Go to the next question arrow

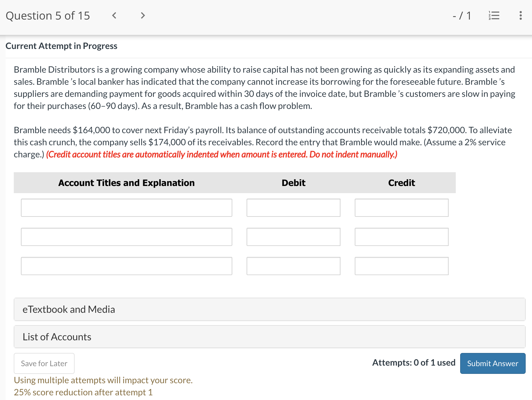point(143,15)
